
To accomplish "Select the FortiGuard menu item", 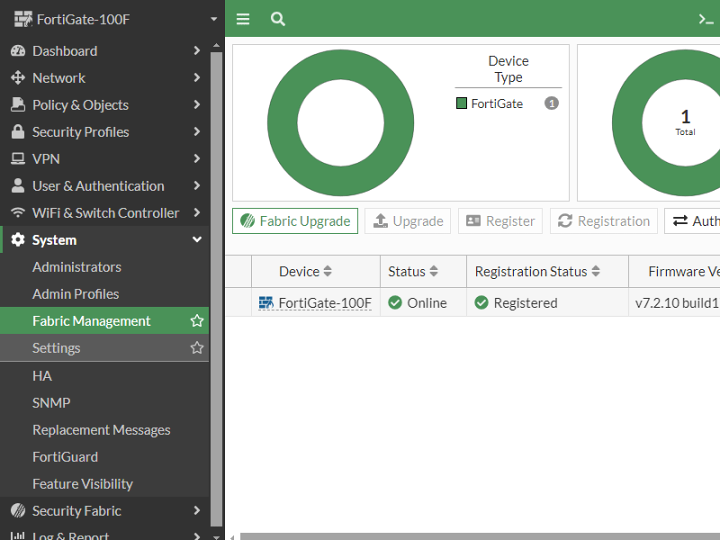I will point(65,457).
